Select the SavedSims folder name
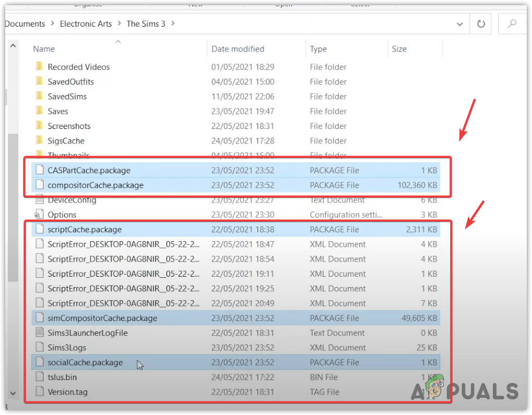 click(x=67, y=97)
